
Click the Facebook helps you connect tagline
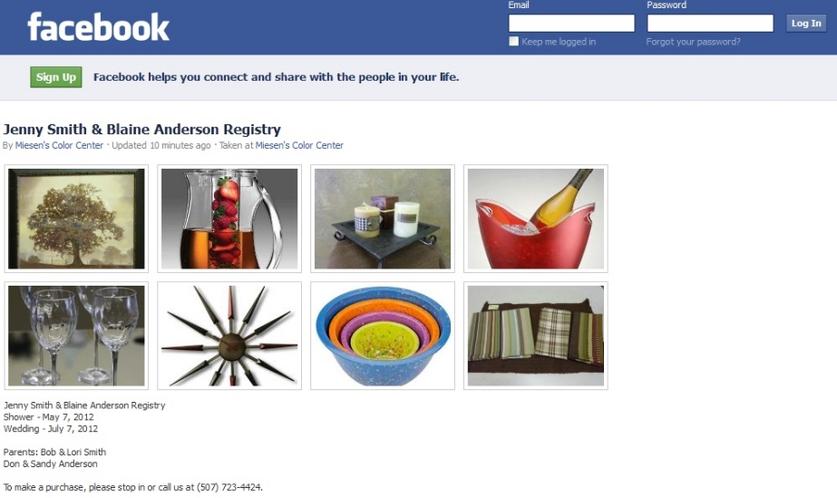[x=276, y=77]
